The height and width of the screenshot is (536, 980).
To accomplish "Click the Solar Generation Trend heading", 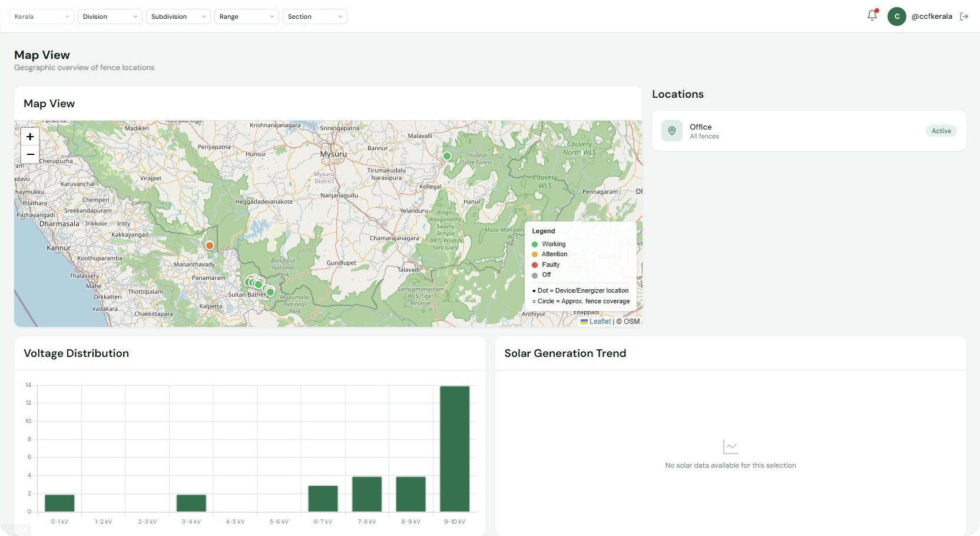I will tap(565, 353).
